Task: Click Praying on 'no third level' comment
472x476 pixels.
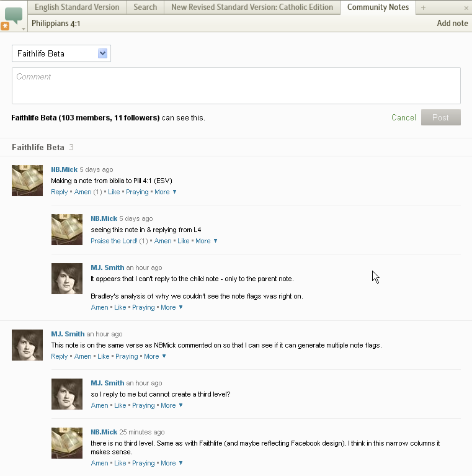Action: pyautogui.click(x=143, y=463)
